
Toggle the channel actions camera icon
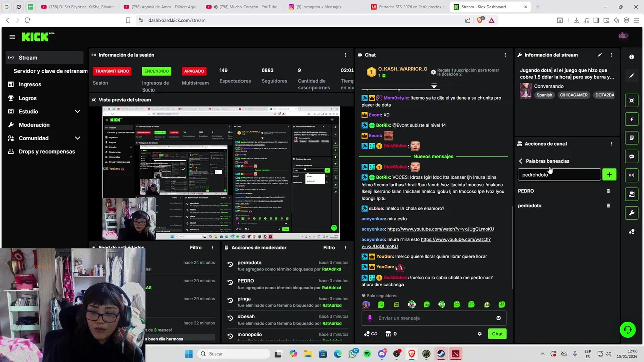point(632,194)
